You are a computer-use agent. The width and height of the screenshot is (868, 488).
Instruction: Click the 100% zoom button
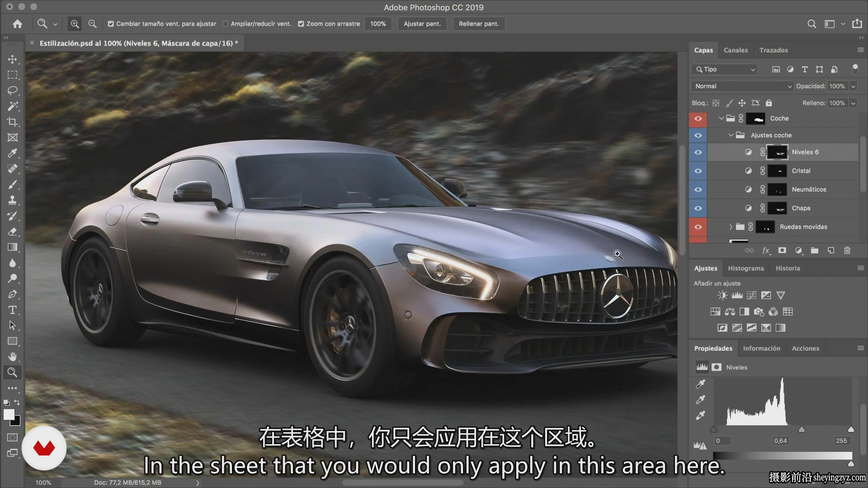378,24
